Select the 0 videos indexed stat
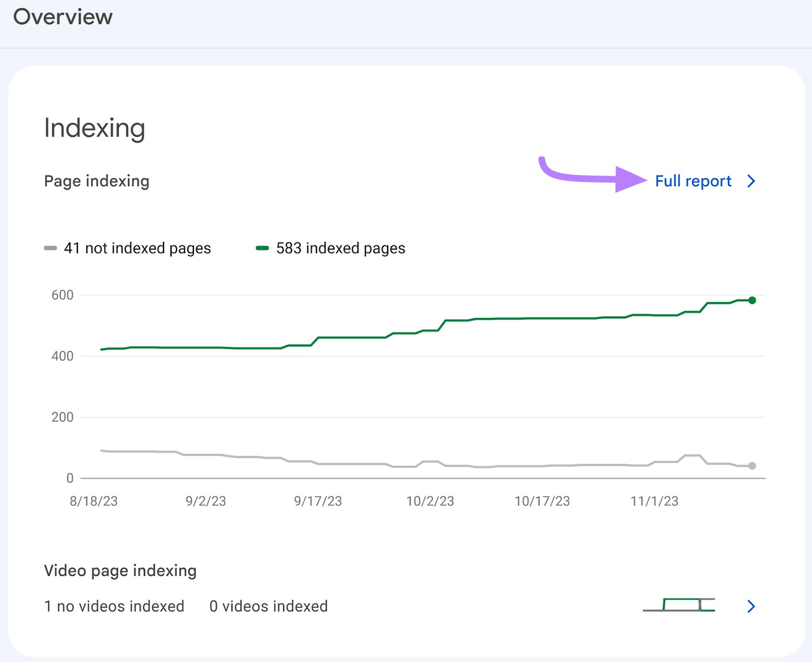The height and width of the screenshot is (662, 812). (x=268, y=606)
